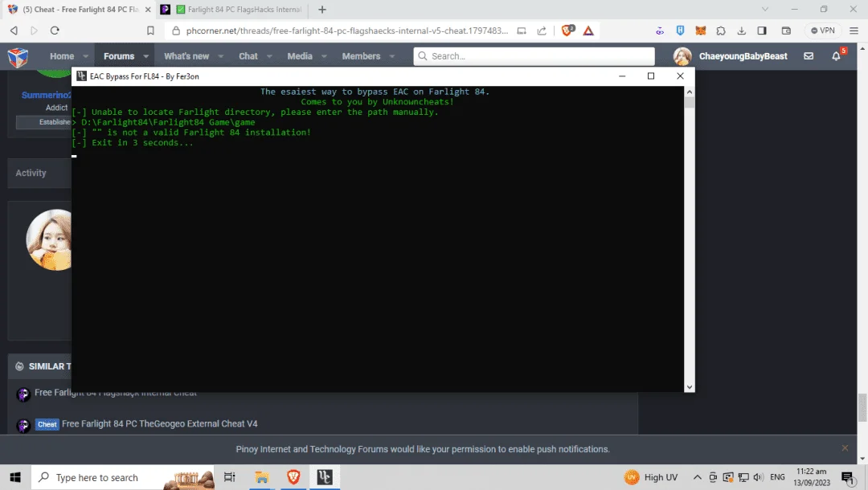Open the forum inbox envelope
The width and height of the screenshot is (868, 490).
point(809,56)
